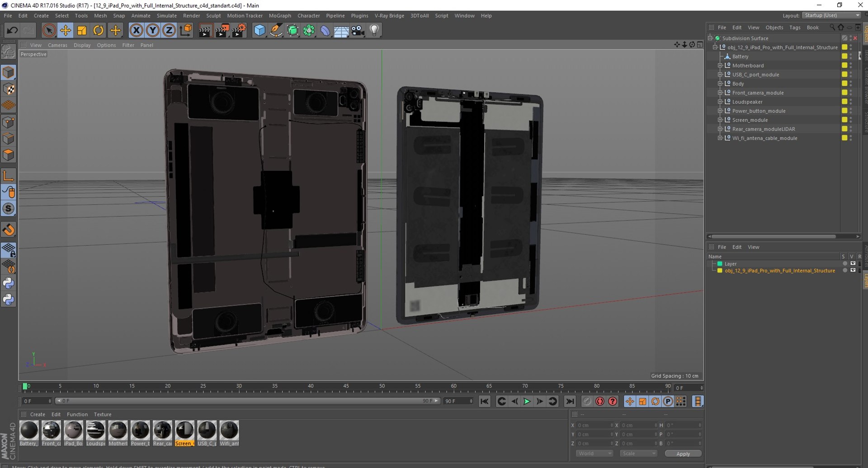Click the Record Active Objects key button
This screenshot has width=868, height=468.
(x=587, y=401)
